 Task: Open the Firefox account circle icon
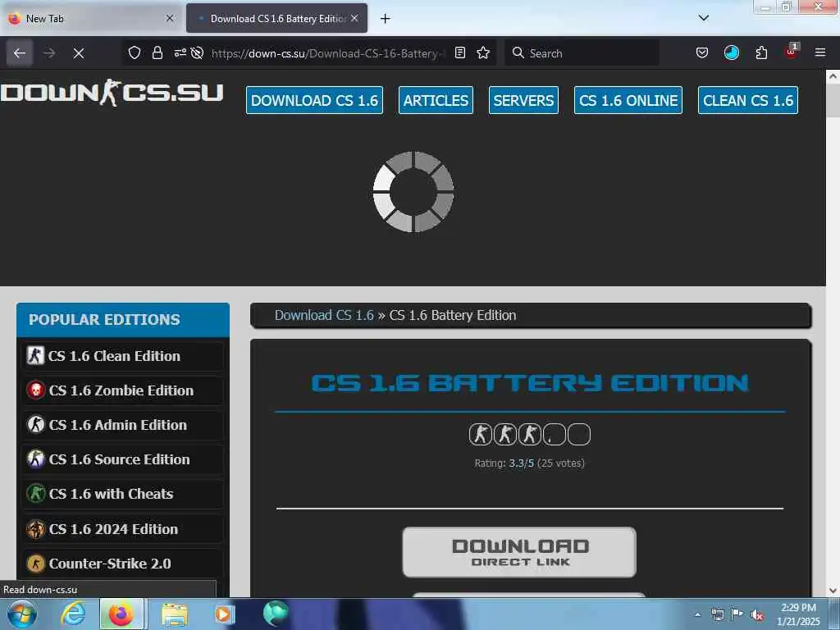(731, 53)
